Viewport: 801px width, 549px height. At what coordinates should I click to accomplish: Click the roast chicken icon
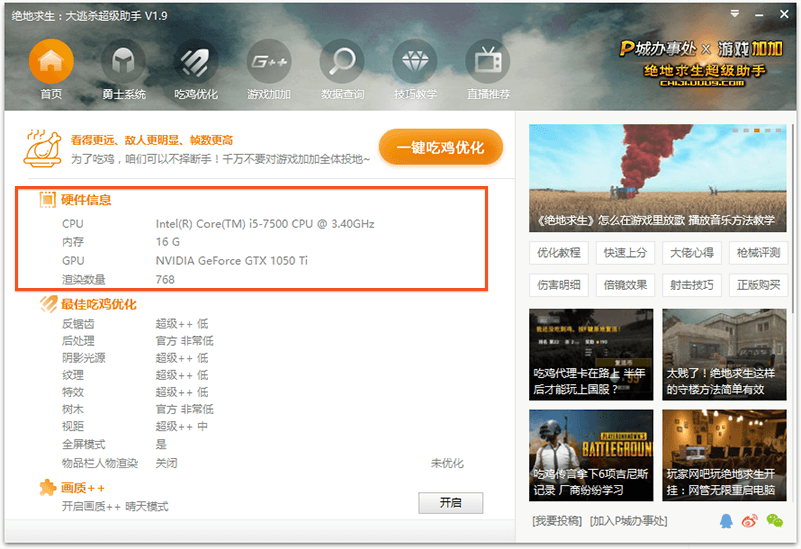42,148
